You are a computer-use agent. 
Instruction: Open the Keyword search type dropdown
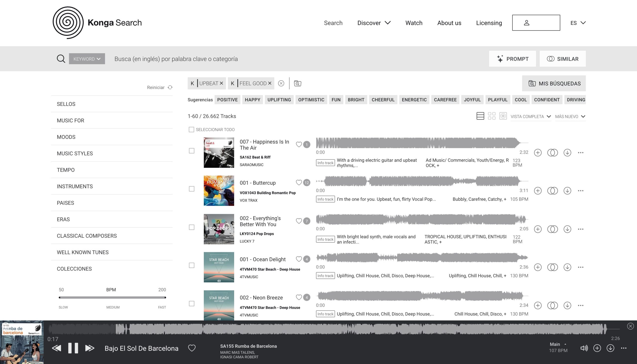tap(87, 59)
